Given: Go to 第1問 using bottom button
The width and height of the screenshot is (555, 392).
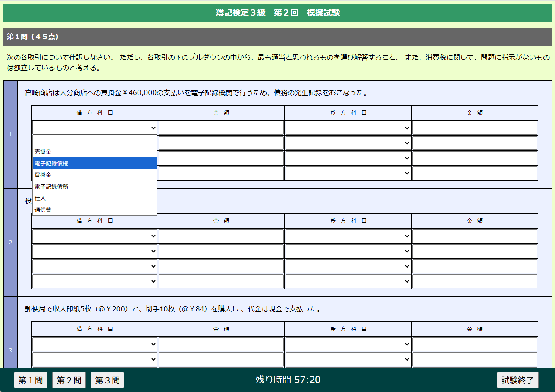Looking at the screenshot, I should [x=31, y=380].
